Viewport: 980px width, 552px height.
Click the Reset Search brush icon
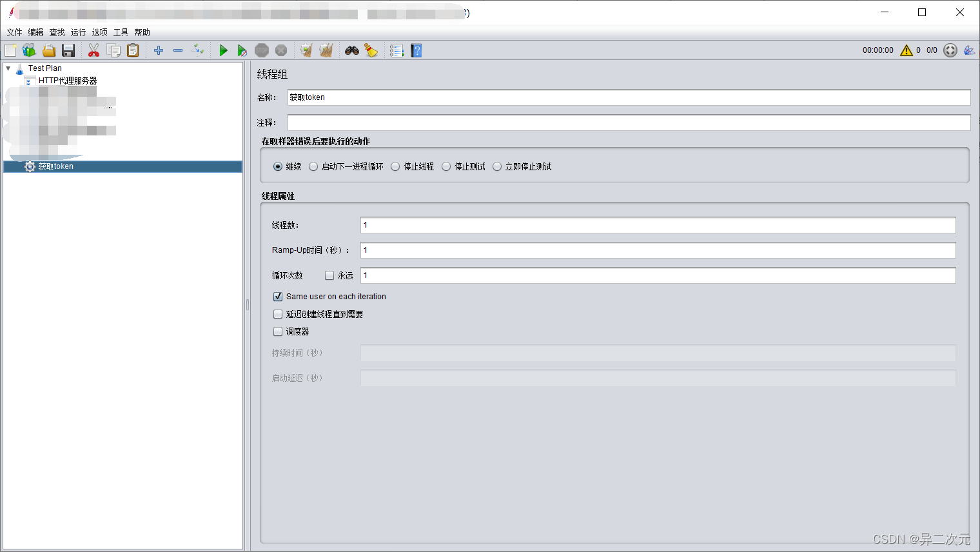tap(371, 50)
